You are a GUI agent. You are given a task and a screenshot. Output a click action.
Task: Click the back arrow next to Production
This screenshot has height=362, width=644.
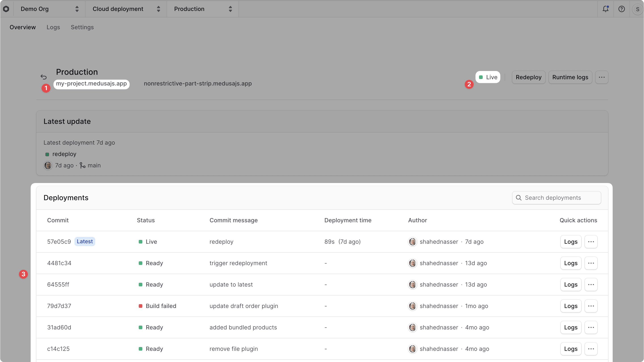coord(43,77)
